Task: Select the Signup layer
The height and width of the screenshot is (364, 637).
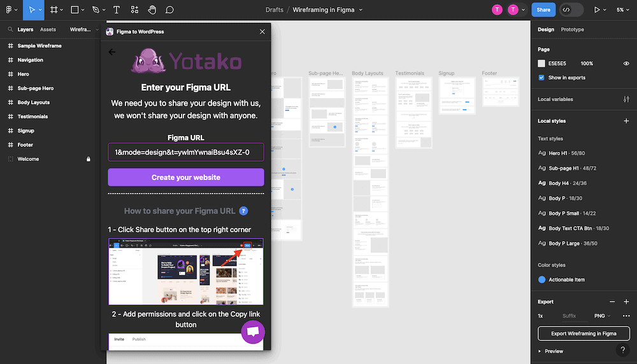Action: 25,130
